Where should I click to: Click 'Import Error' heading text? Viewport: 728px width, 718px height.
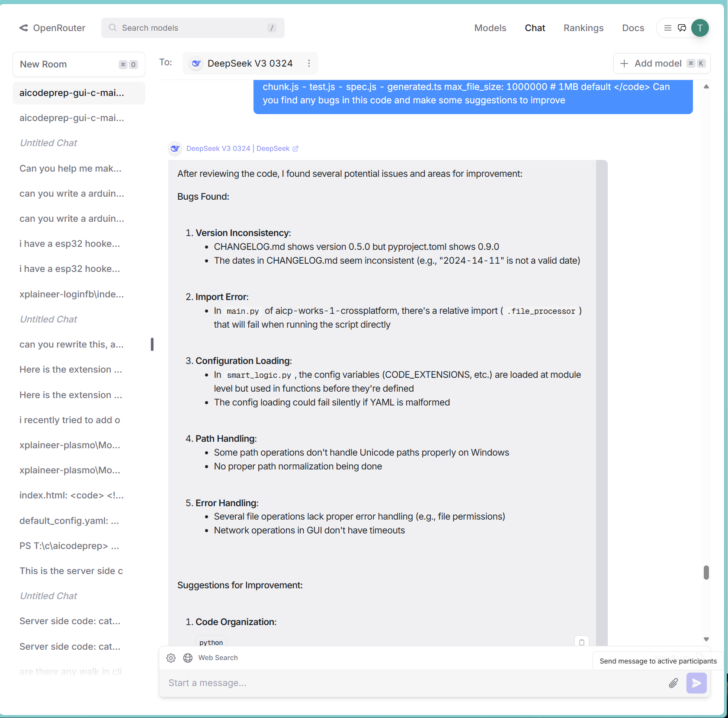point(222,297)
